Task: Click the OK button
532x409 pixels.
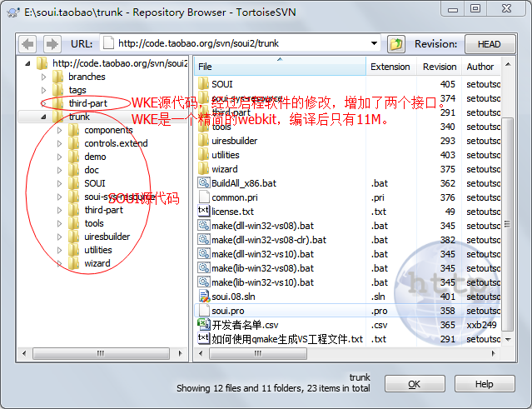Action: coord(415,384)
